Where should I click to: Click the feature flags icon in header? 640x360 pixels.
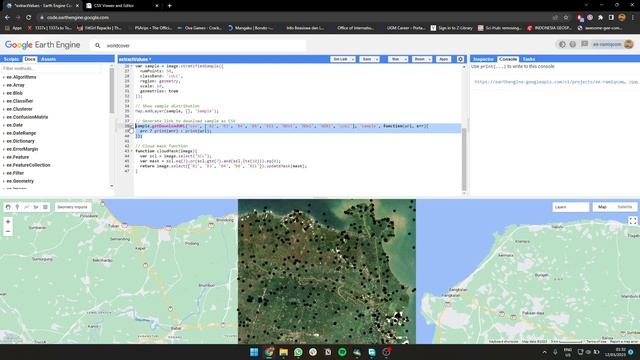(562, 44)
